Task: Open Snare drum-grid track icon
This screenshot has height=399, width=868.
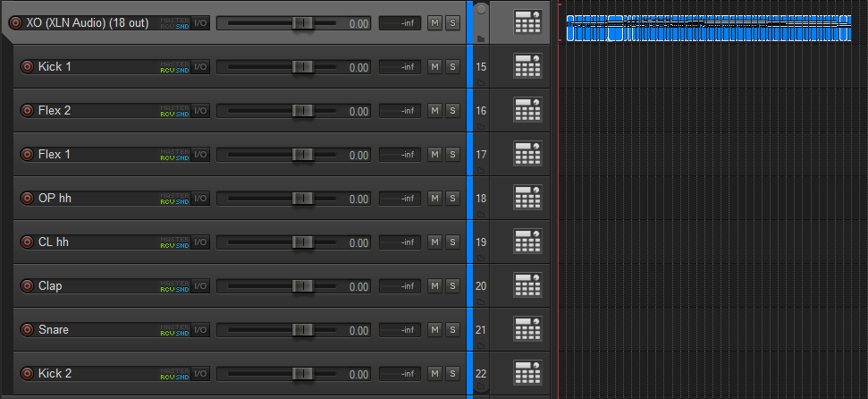Action: 527,329
